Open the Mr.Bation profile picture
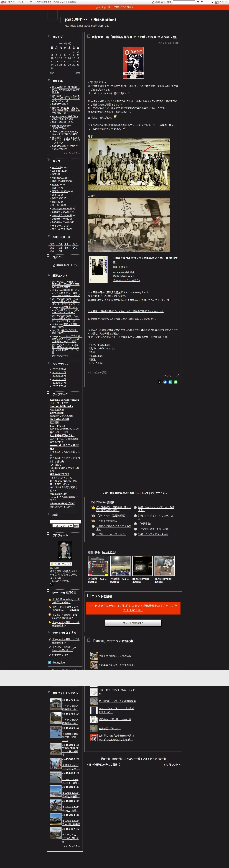 65,550
